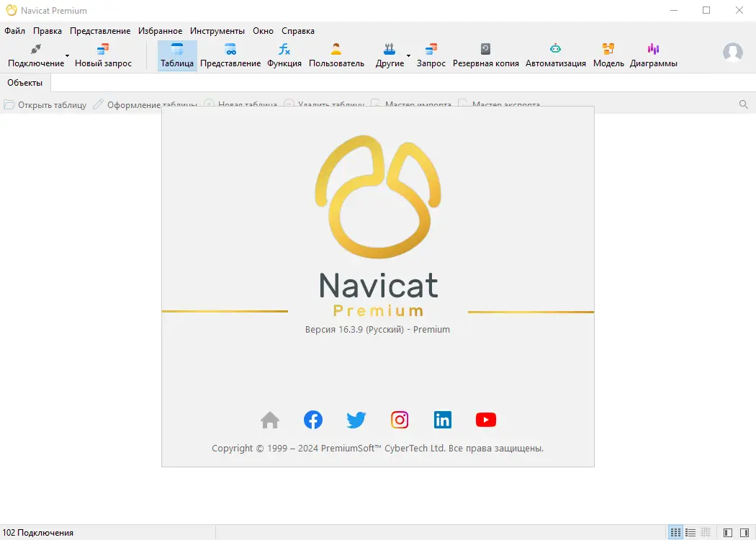756x540 pixels.
Task: Open the LinkedIn icon in About dialog
Action: coord(443,420)
